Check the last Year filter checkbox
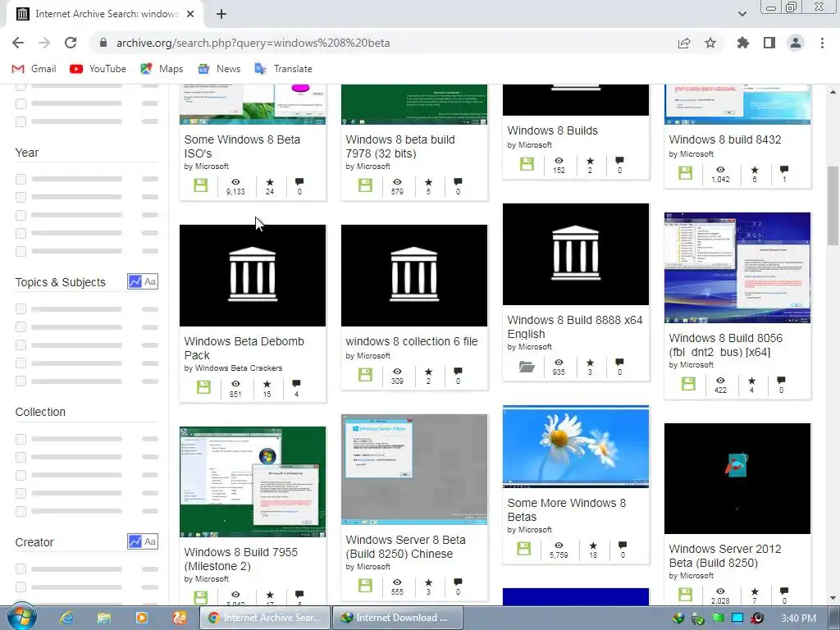This screenshot has height=630, width=840. tap(21, 251)
